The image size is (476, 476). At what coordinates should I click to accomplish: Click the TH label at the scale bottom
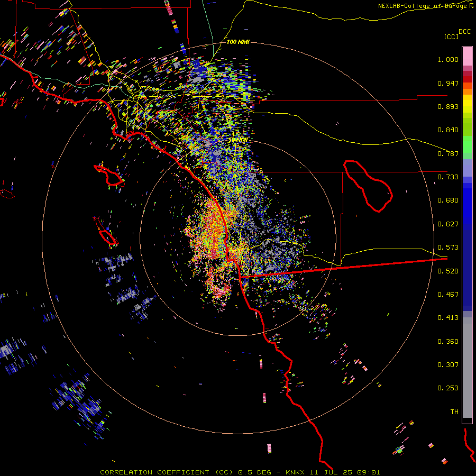(454, 412)
